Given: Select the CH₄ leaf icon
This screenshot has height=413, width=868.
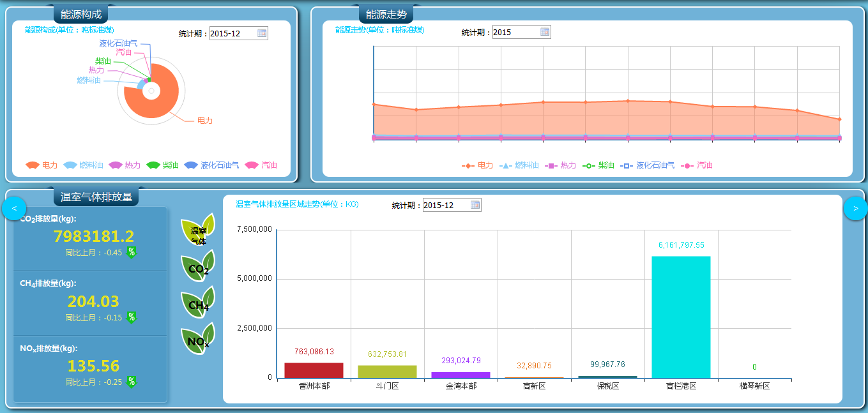Looking at the screenshot, I should point(197,304).
